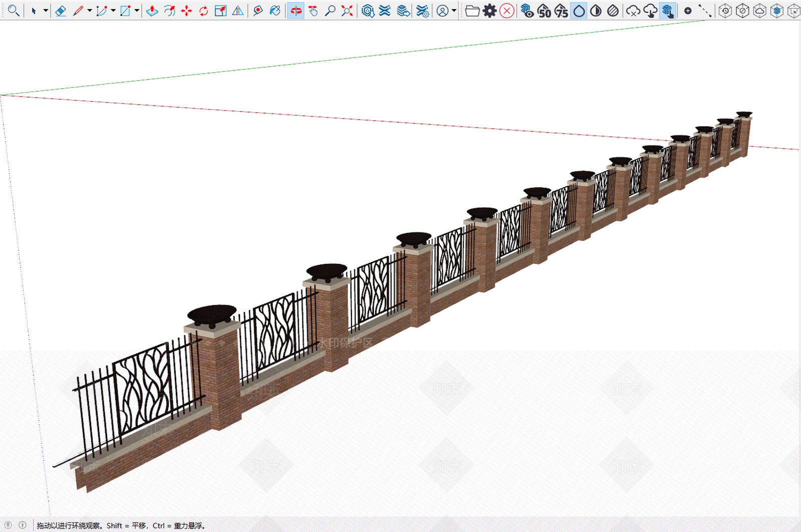Activate the Offset tool
This screenshot has height=532, width=801.
coord(170,11)
